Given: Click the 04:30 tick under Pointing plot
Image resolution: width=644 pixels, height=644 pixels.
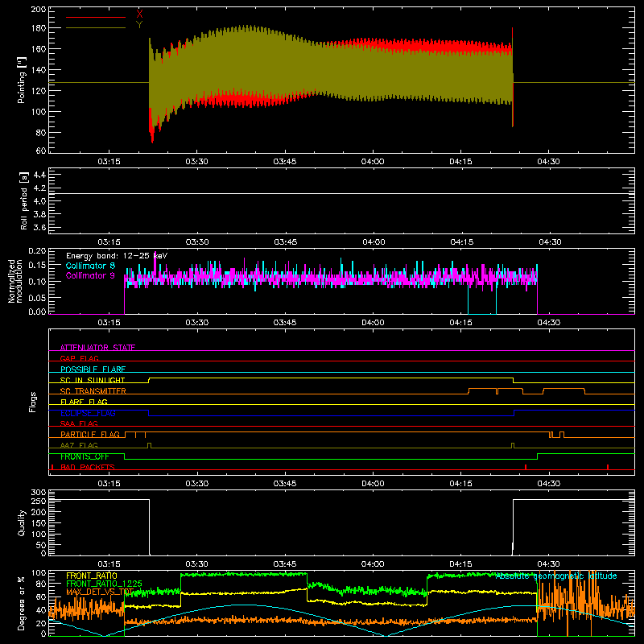Looking at the screenshot, I should (x=549, y=162).
